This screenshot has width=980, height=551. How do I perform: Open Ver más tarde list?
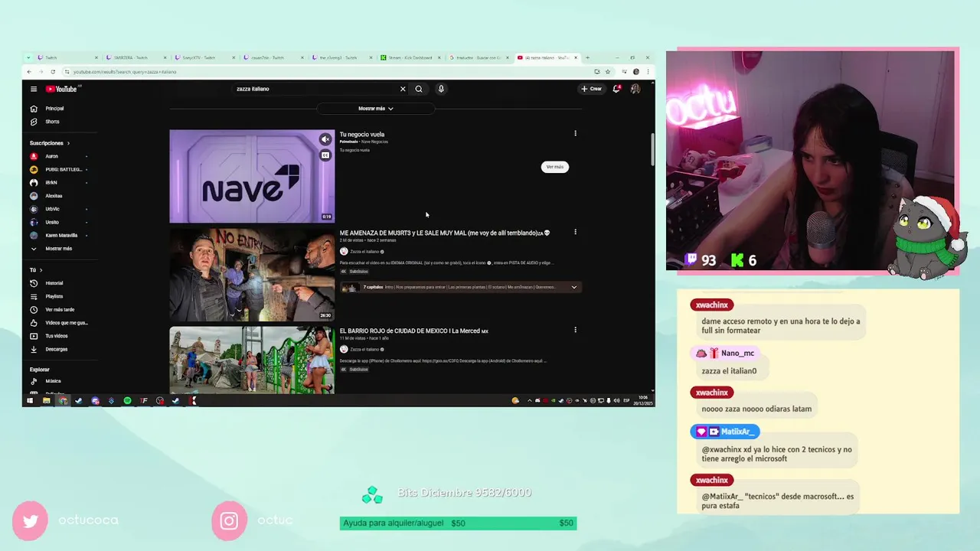[x=59, y=310]
